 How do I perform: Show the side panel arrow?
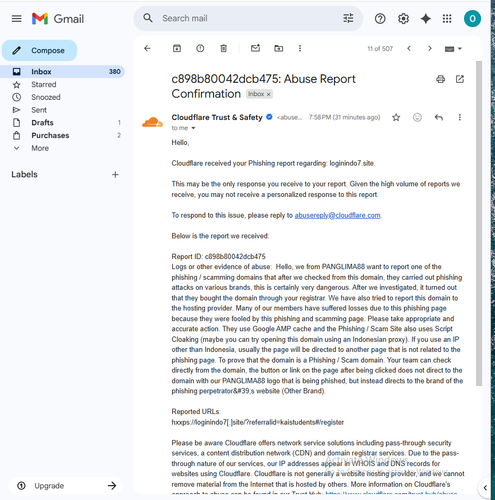pyautogui.click(x=485, y=488)
